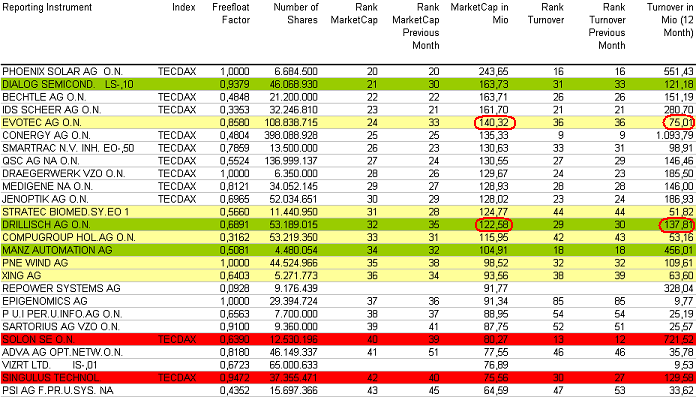
Task: Click market cap '64,59' in PSI AG row
Action: tap(496, 391)
